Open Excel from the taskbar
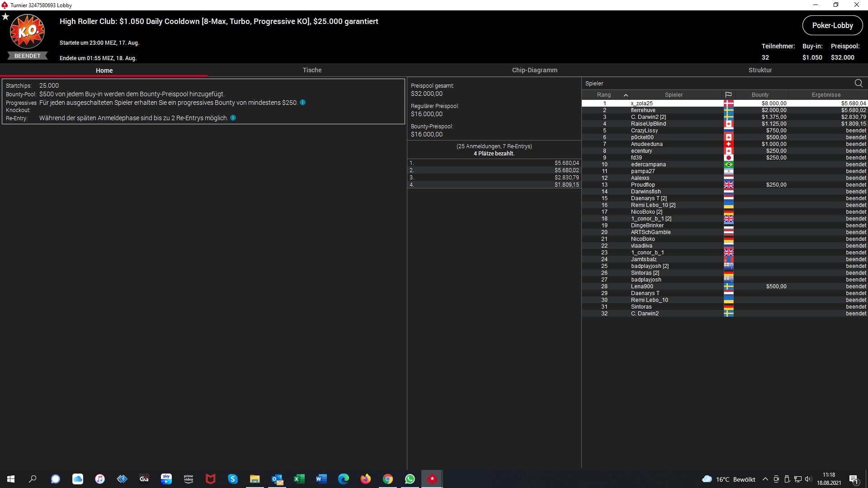This screenshot has height=488, width=868. pyautogui.click(x=299, y=479)
